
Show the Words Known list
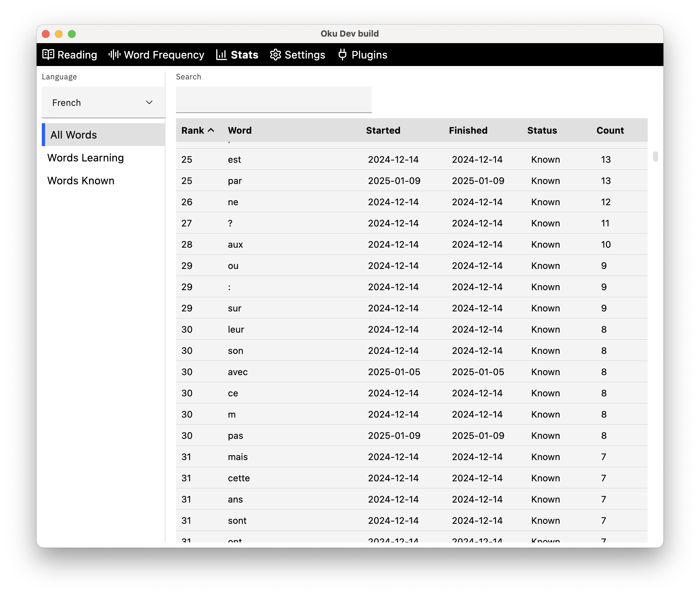click(81, 181)
